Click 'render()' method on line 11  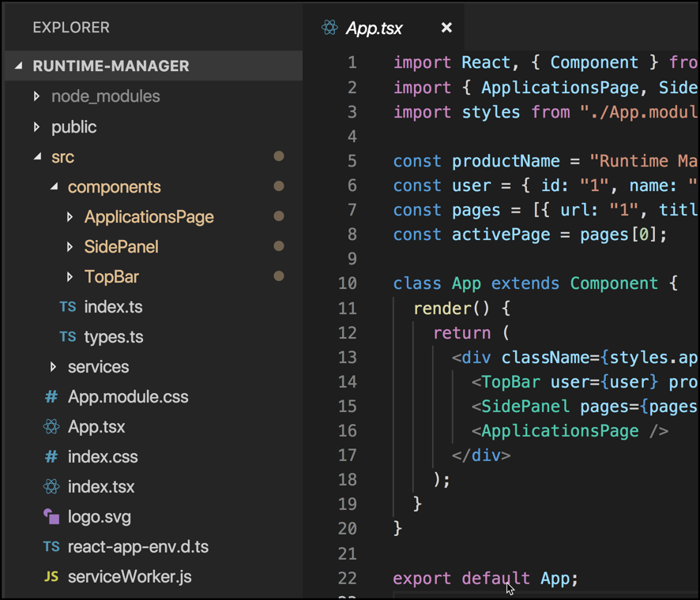tap(451, 308)
